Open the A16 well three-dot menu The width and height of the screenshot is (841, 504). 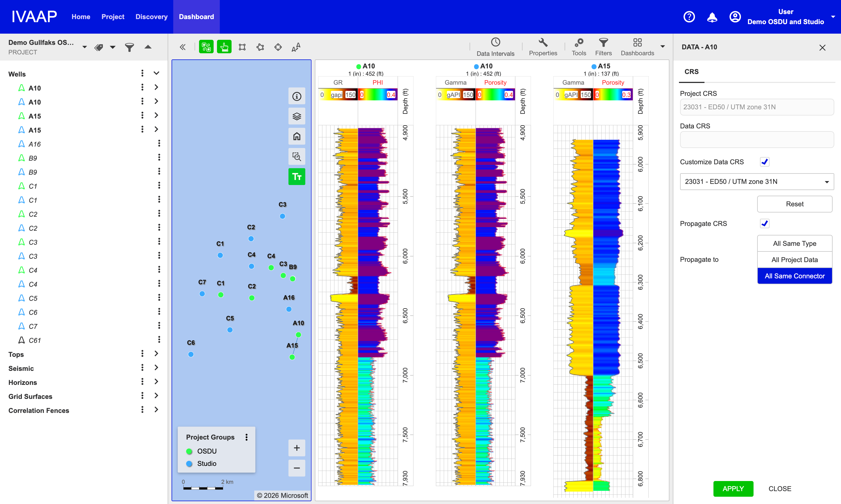[159, 144]
